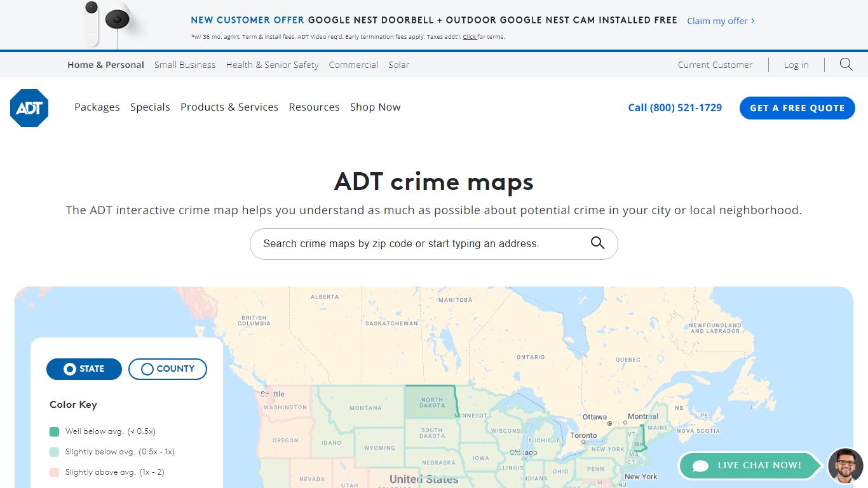
Task: Click the crime map search magnifier icon
Action: [597, 243]
